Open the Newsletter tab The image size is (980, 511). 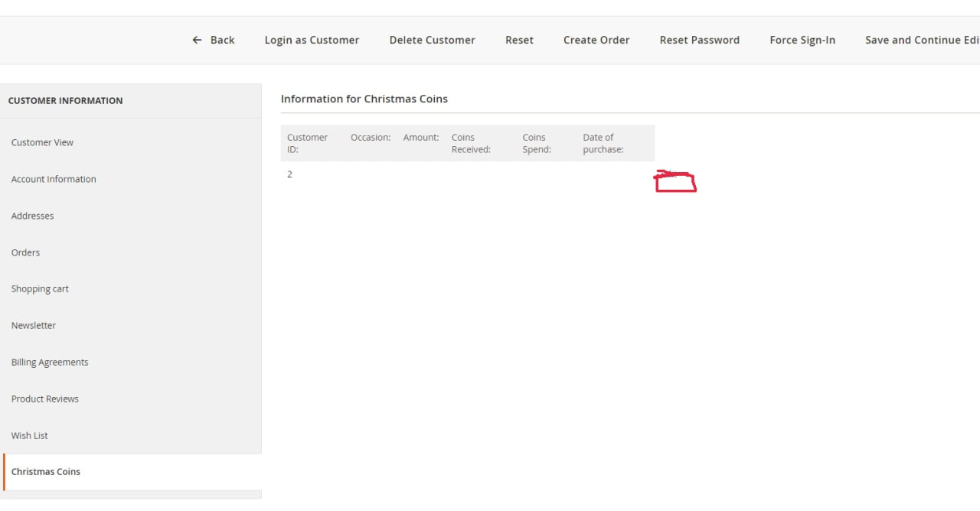click(34, 325)
